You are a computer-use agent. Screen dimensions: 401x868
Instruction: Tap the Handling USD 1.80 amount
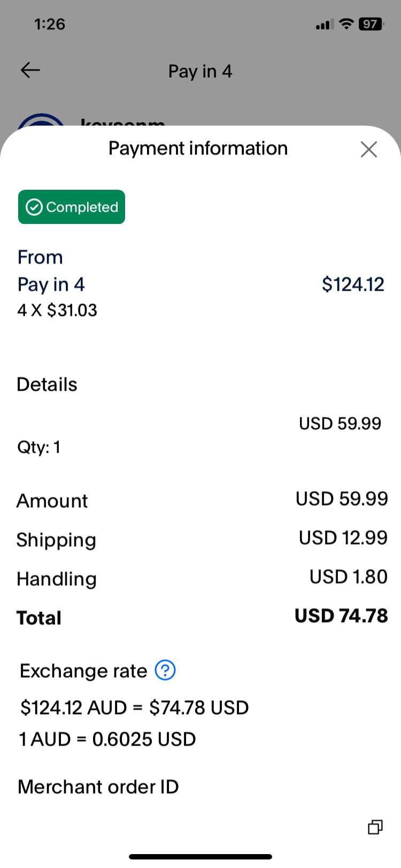348,577
